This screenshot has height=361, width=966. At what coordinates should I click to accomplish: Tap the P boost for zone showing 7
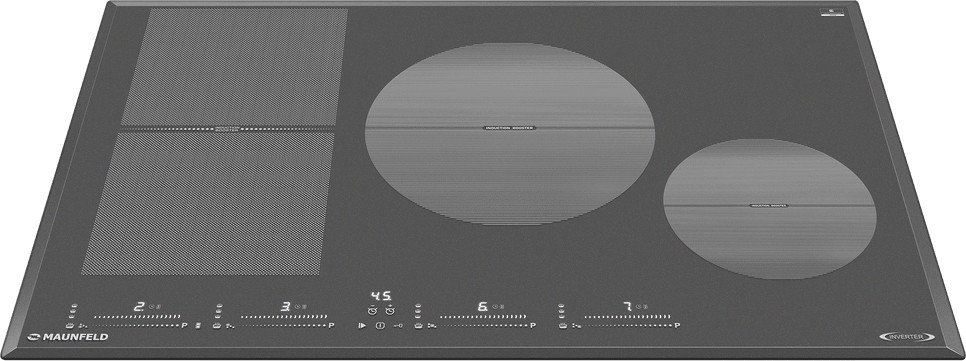click(677, 325)
